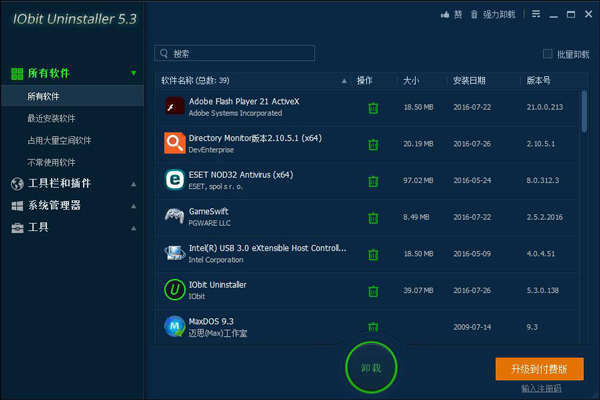Image resolution: width=600 pixels, height=400 pixels.
Task: Toggle the sort arrow in 软件名称 header
Action: pyautogui.click(x=344, y=81)
